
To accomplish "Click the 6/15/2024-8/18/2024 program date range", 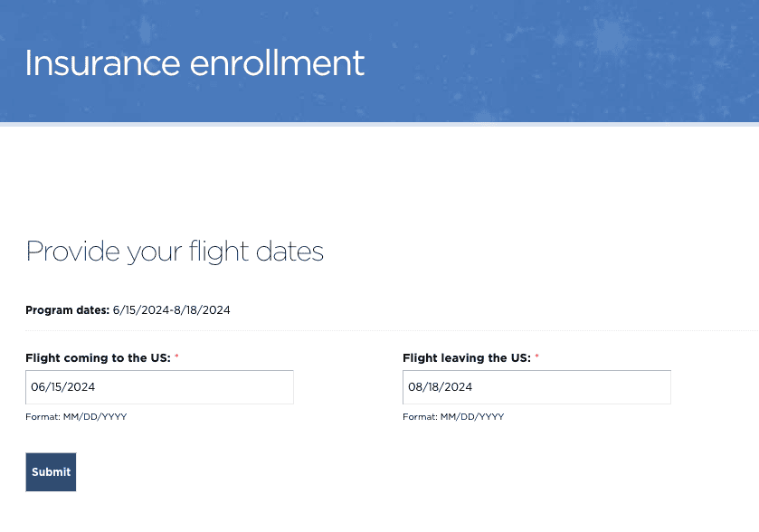I will coord(172,310).
